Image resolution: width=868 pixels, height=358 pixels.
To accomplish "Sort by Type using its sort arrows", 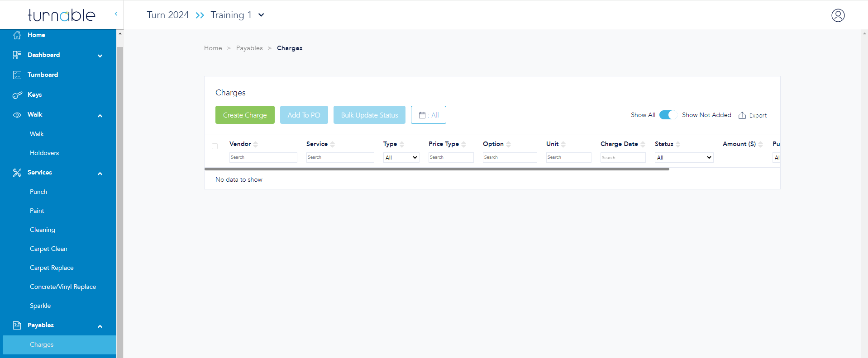I will [x=402, y=144].
